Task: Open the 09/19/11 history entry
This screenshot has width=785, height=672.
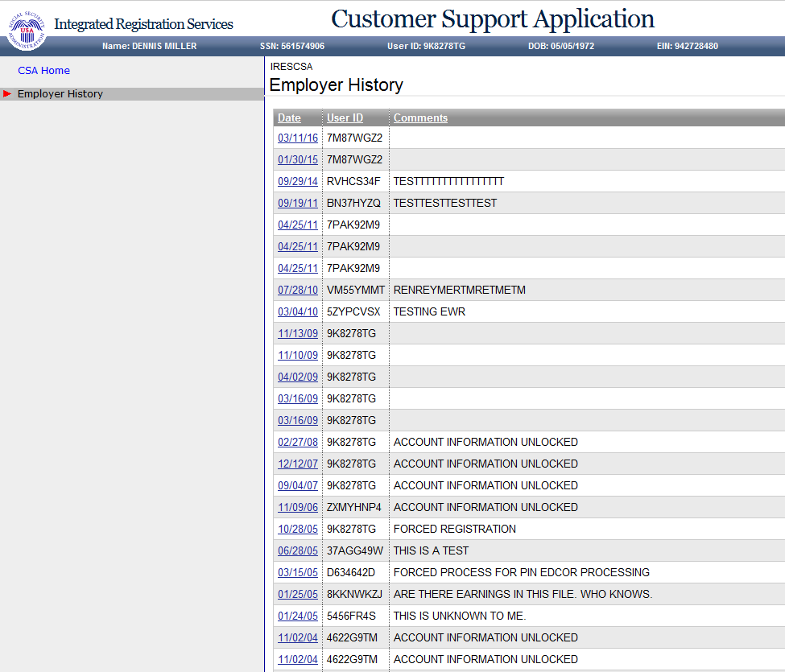Action: [x=298, y=203]
